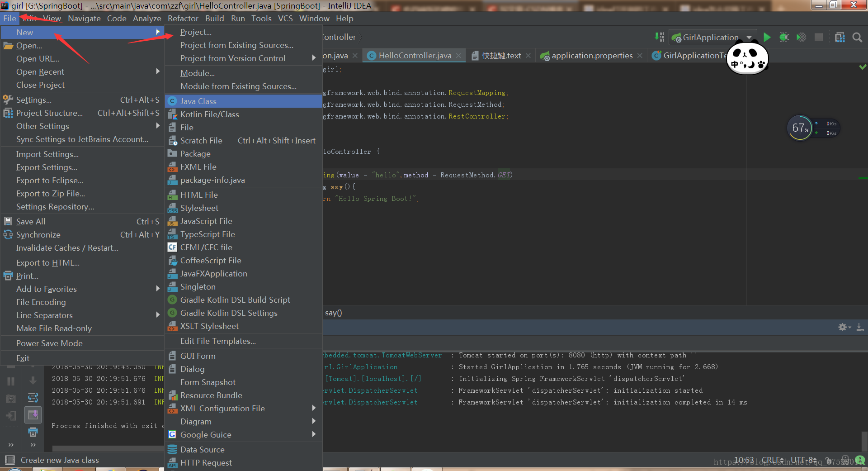
Task: Open run console settings gear
Action: coord(844,327)
